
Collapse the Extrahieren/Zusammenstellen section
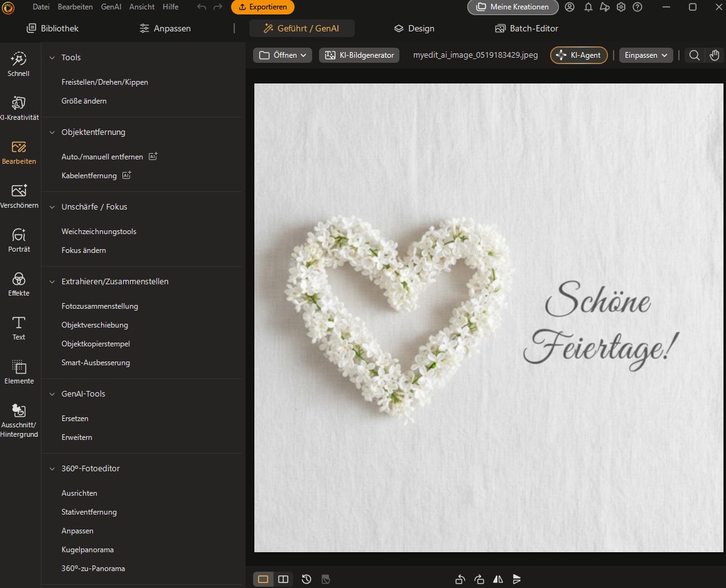[52, 282]
